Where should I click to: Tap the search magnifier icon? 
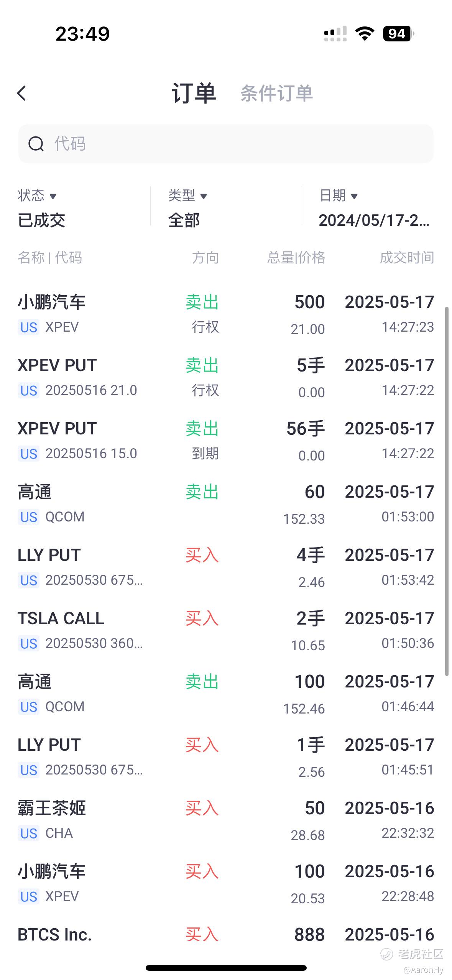pos(36,144)
